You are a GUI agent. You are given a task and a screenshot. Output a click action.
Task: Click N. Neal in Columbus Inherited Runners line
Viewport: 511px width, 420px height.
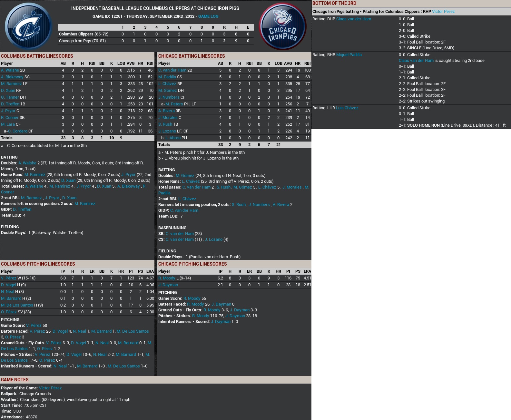tap(60, 366)
